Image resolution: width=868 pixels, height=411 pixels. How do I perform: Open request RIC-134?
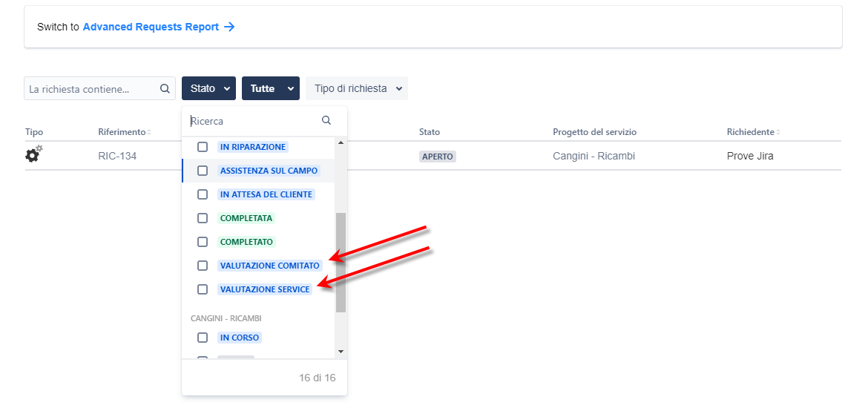(117, 157)
